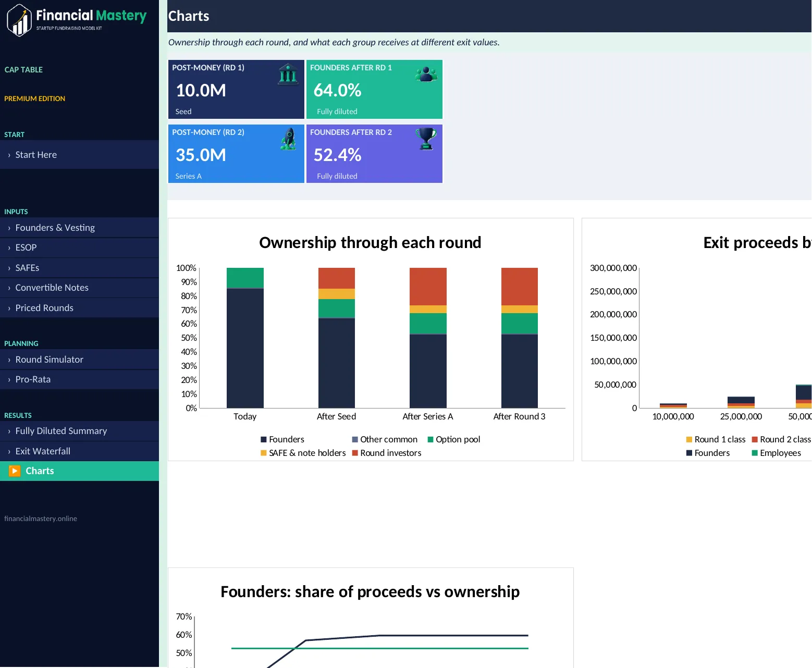Click the bank building icon on Post-Money Rd 1 card
The height and width of the screenshot is (668, 812).
click(x=288, y=75)
